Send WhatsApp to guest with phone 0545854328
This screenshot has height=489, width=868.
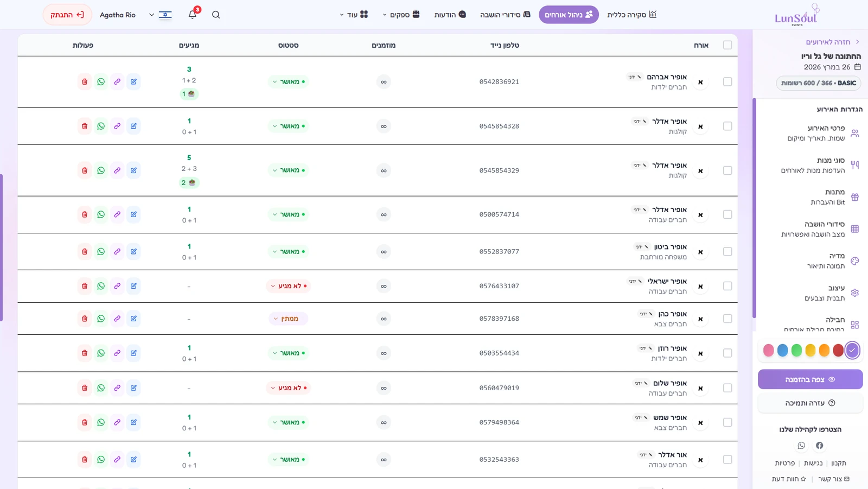[101, 126]
